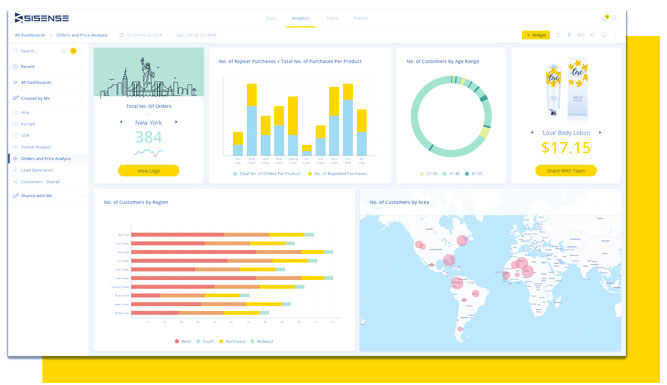Click the Shared with Me icon
Viewport: 667px width, 385px height.
tap(15, 196)
